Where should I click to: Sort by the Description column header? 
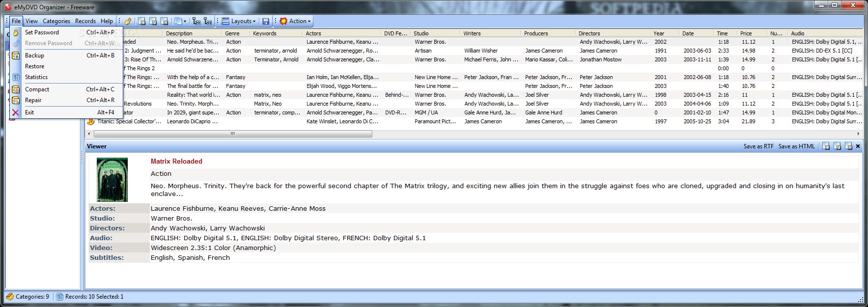click(x=193, y=33)
